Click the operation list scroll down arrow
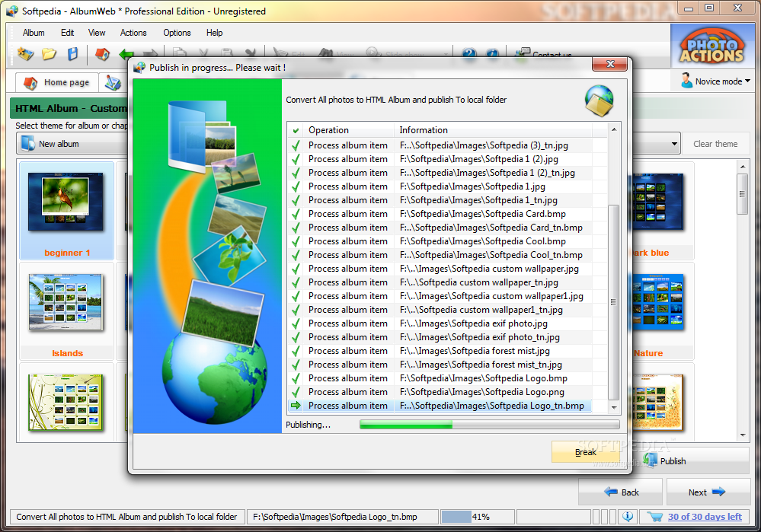The image size is (761, 532). pyautogui.click(x=614, y=407)
